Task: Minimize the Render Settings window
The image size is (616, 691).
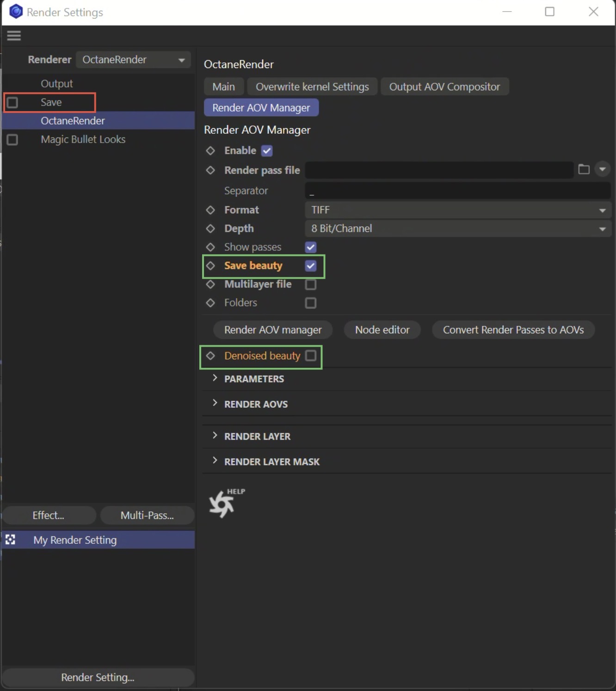Action: [x=507, y=12]
